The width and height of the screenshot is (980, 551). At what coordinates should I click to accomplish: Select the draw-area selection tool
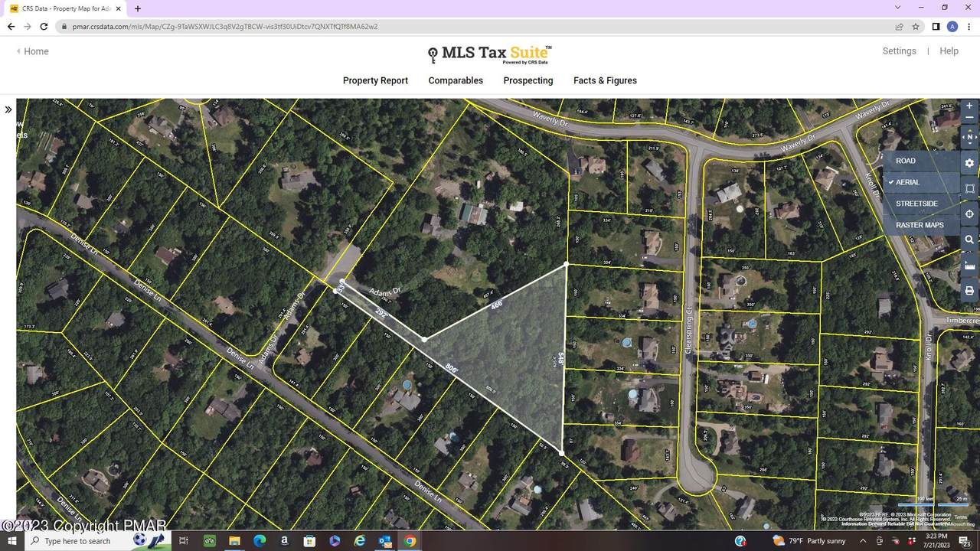969,188
